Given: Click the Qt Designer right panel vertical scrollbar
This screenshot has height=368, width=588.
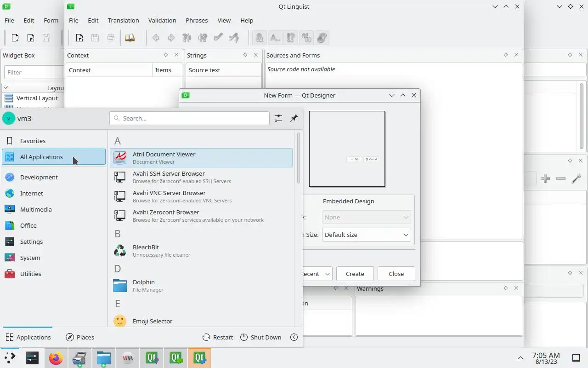Looking at the screenshot, I should pyautogui.click(x=582, y=115).
